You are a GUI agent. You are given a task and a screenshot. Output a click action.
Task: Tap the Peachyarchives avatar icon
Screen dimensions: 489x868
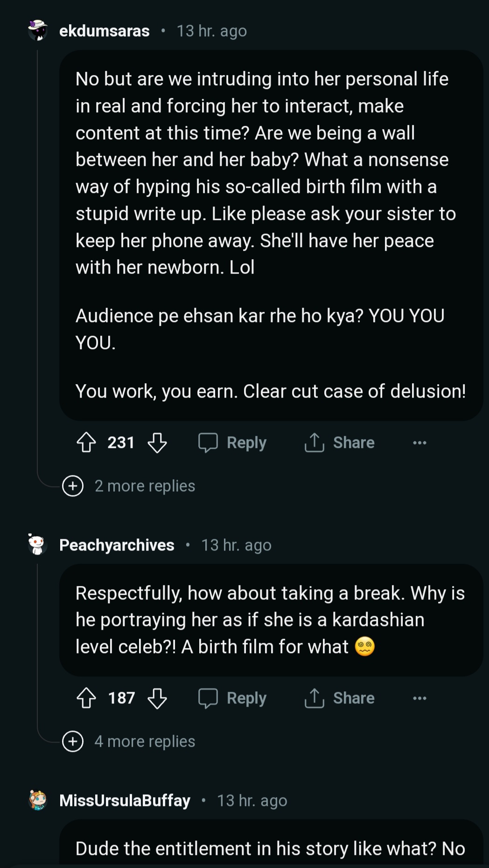pos(37,544)
